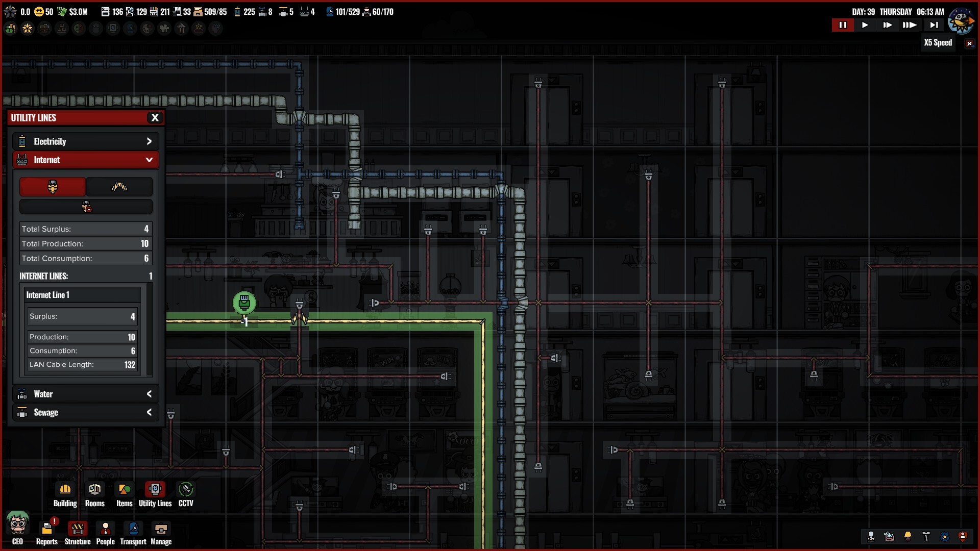The image size is (980, 551).
Task: Pause the game simulation
Action: click(843, 24)
